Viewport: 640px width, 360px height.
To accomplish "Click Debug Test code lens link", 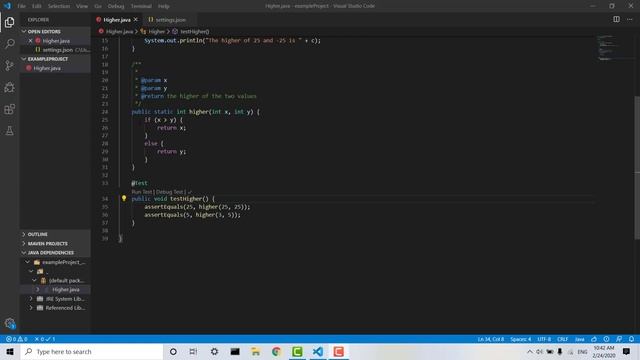I will pos(170,192).
